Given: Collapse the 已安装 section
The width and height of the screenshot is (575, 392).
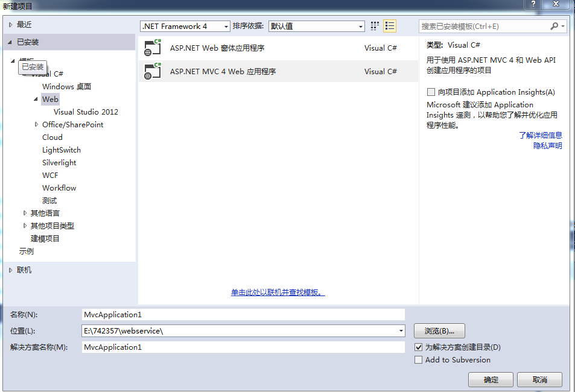Looking at the screenshot, I should (x=10, y=42).
